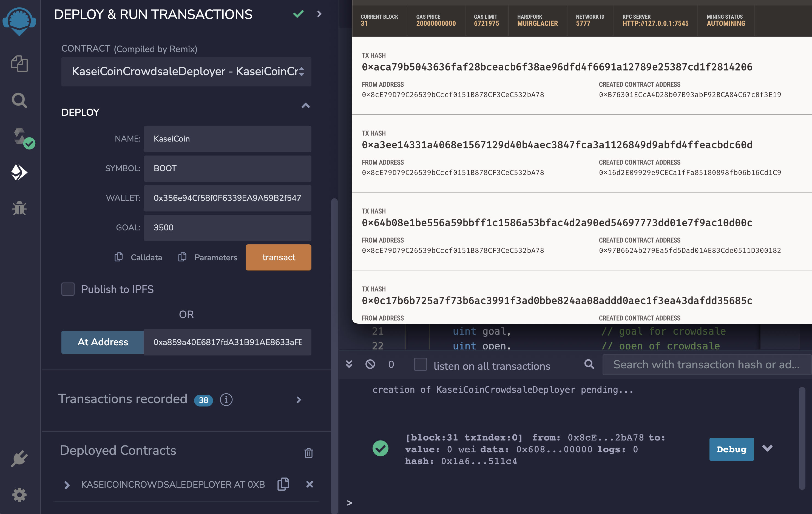The height and width of the screenshot is (514, 812).
Task: Open the Debugger bug icon
Action: (x=19, y=208)
